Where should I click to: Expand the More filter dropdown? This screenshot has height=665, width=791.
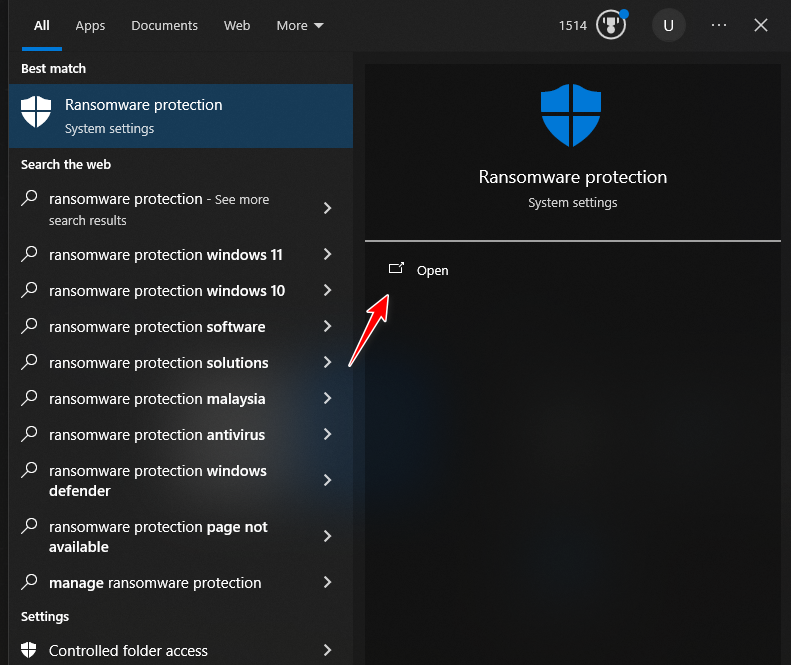(300, 25)
